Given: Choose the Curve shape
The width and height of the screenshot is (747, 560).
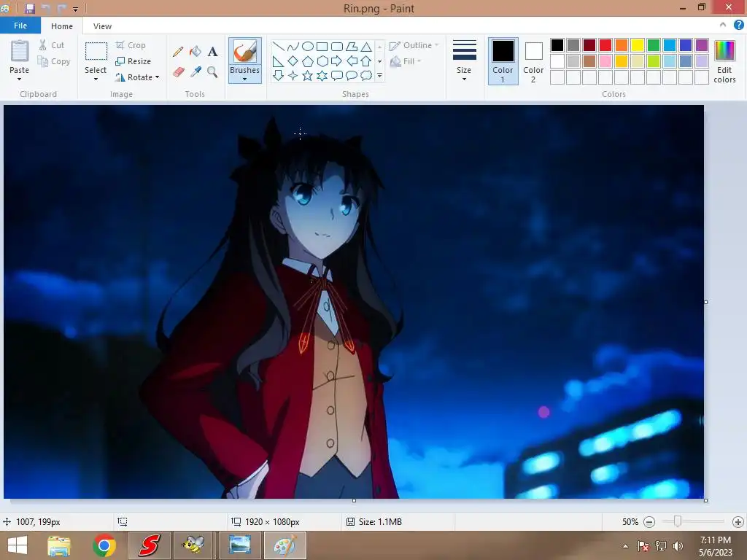Looking at the screenshot, I should point(293,46).
